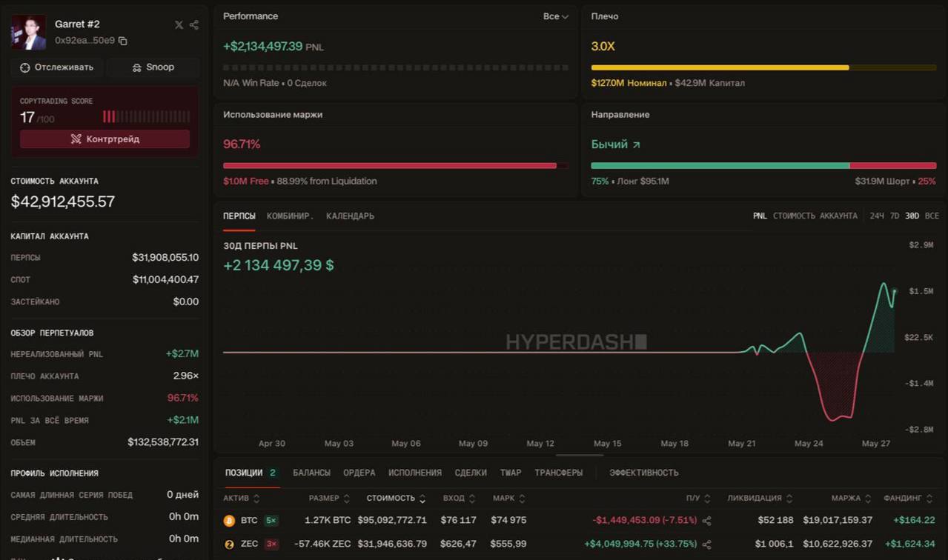Viewport: 948px width, 560px height.
Task: Click the yellow leverage 3.0X progress bar
Action: (x=763, y=67)
